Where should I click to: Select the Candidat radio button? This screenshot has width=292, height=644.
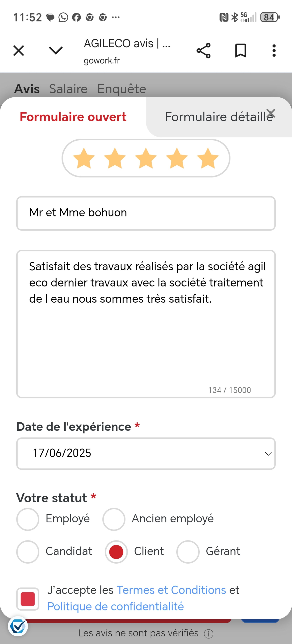click(x=28, y=552)
